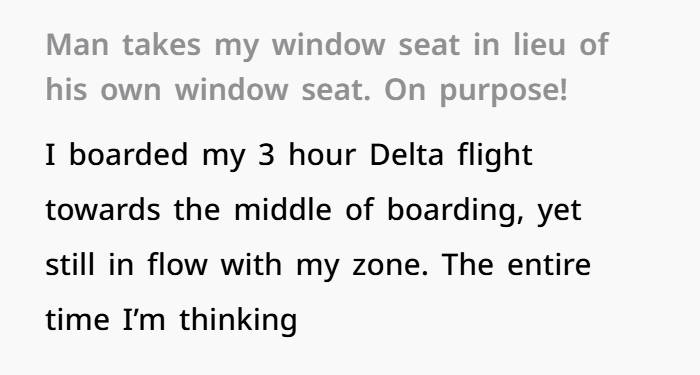Click the word "entire" in the body text
The image size is (700, 375).
549,265
